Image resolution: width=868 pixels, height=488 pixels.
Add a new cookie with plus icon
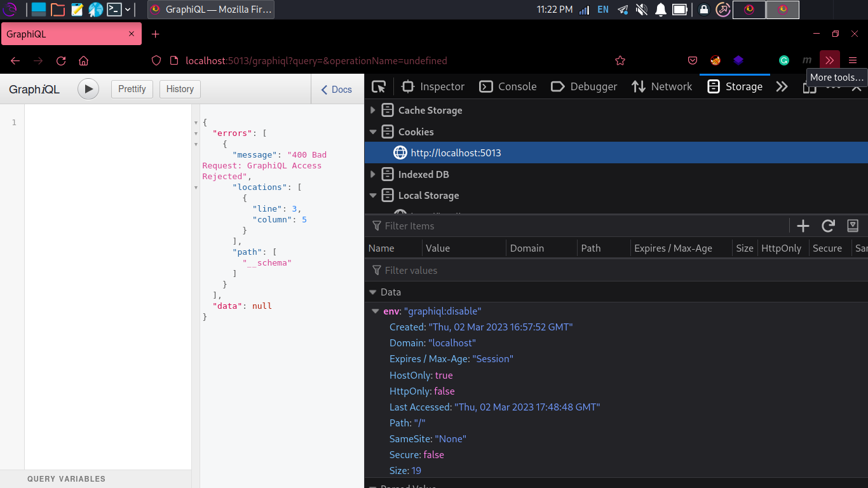[803, 226]
